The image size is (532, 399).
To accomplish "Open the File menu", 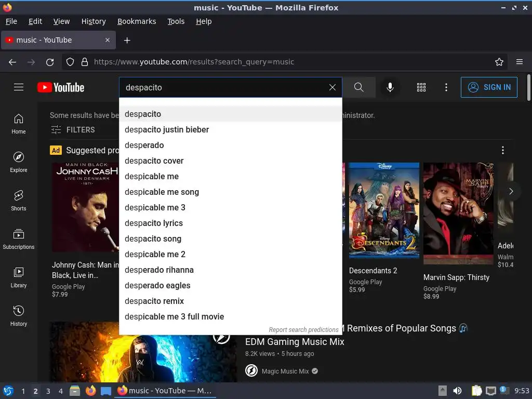I will click(11, 21).
